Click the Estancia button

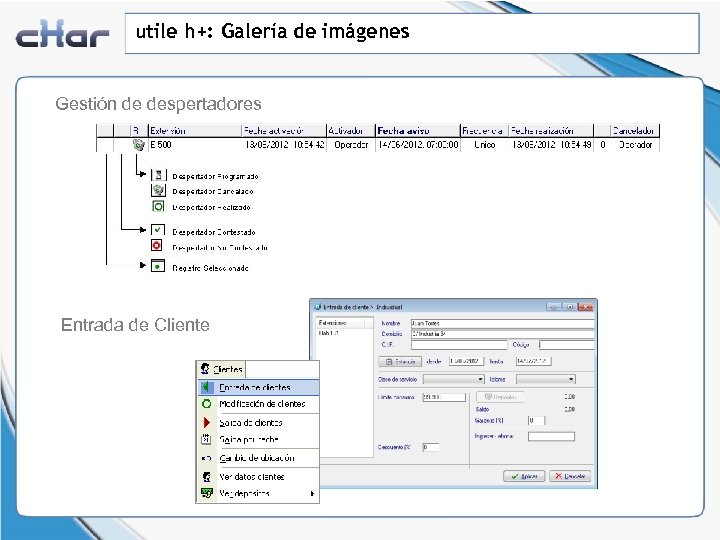pyautogui.click(x=400, y=361)
